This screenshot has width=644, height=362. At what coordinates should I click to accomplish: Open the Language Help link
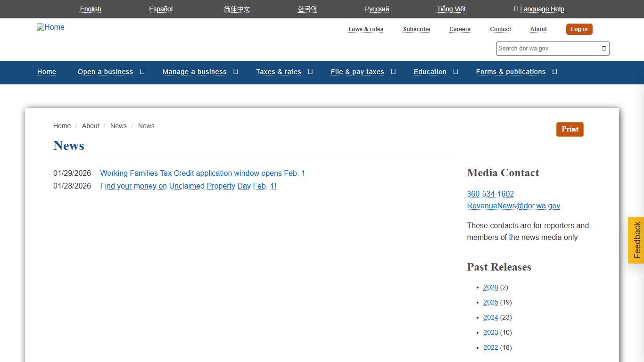542,9
